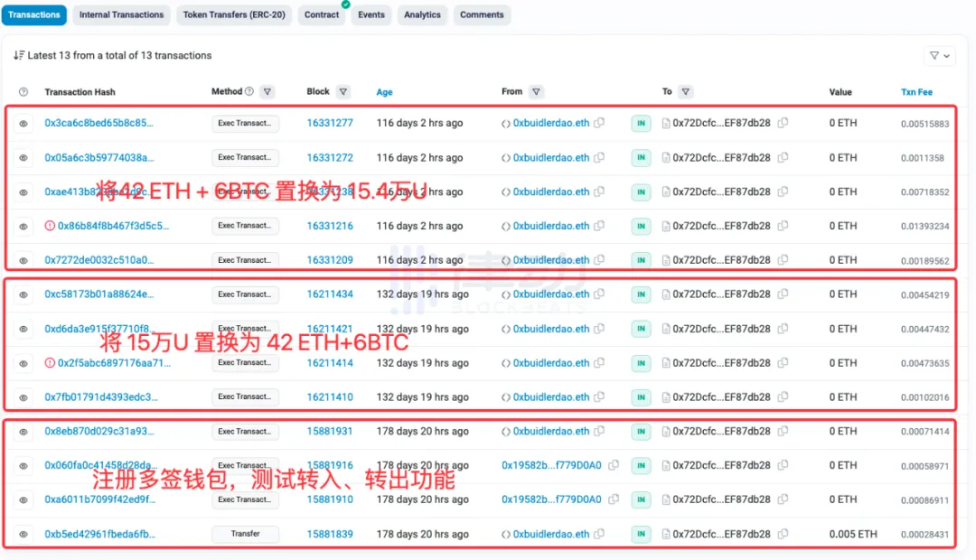Click eye icon for transaction 0x3ca6c8bed65b8c85
Viewport: 976px width, 560px height.
click(23, 124)
